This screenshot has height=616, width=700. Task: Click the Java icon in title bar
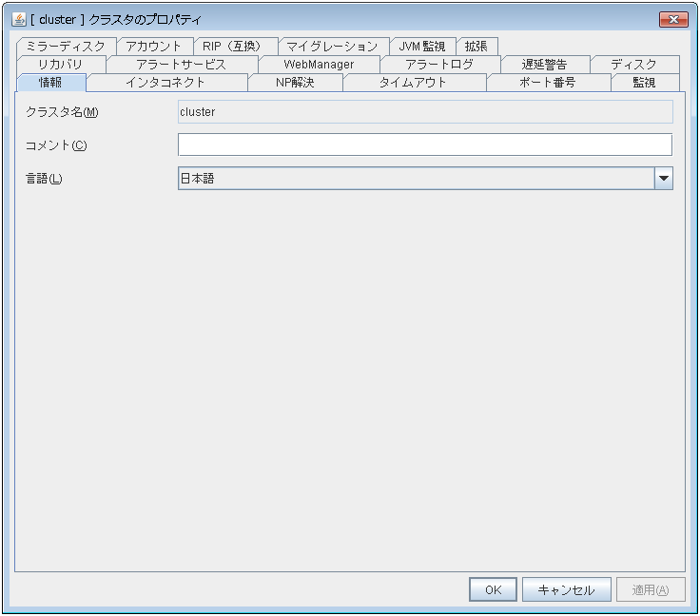(x=18, y=19)
